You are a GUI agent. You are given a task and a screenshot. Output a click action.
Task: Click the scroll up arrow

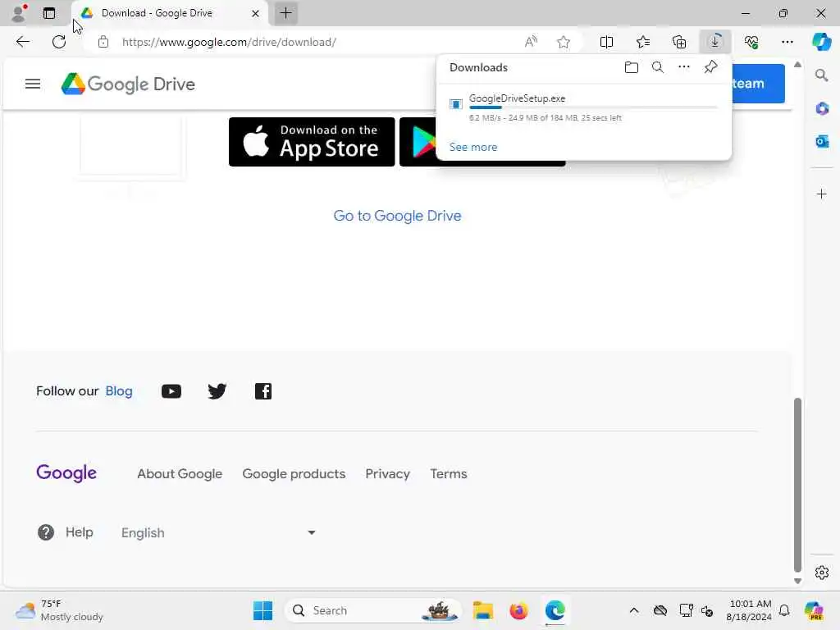797,65
